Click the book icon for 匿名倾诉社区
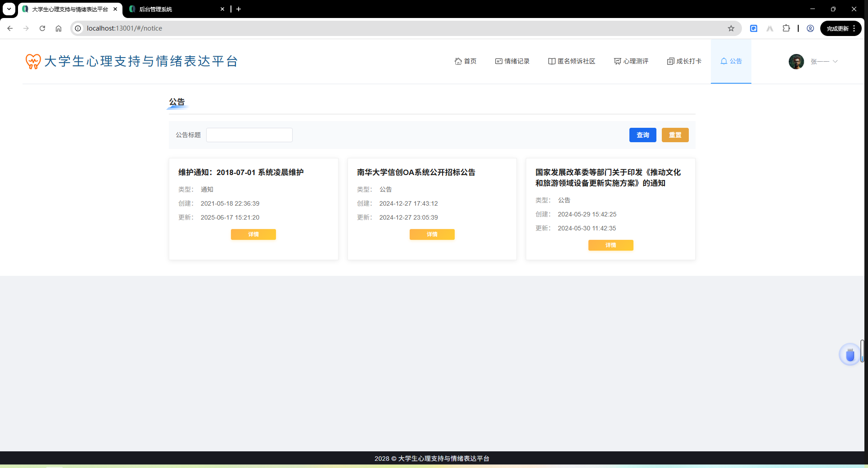Image resolution: width=868 pixels, height=468 pixels. coord(551,61)
